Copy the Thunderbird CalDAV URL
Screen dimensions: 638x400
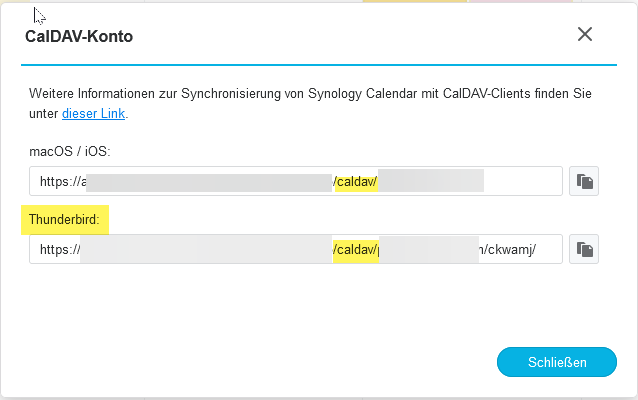pyautogui.click(x=584, y=249)
